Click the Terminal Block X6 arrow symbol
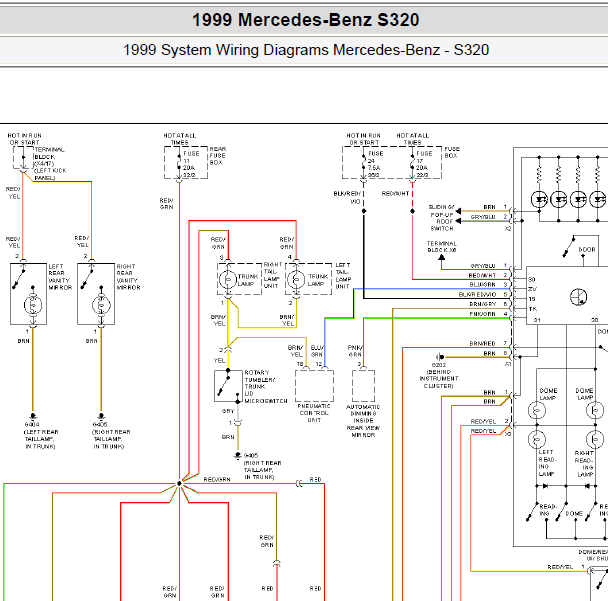Viewport: 608px width, 601px height. click(441, 257)
